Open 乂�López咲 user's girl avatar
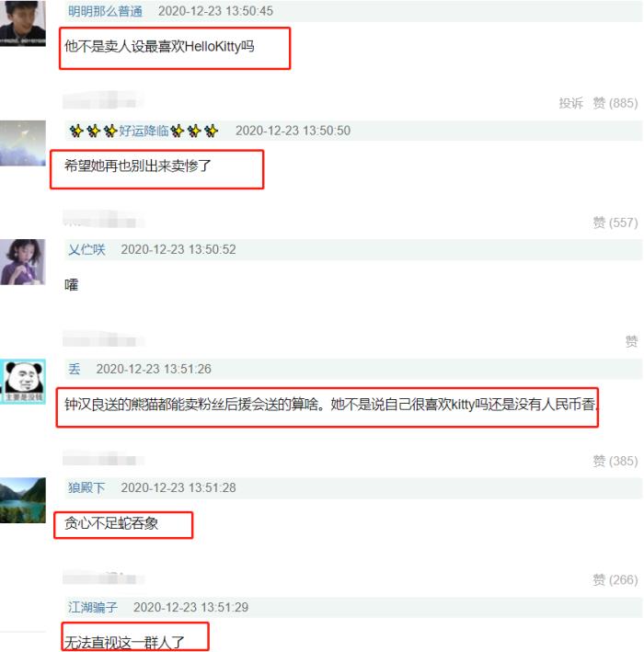This screenshot has width=644, height=652. click(22, 262)
